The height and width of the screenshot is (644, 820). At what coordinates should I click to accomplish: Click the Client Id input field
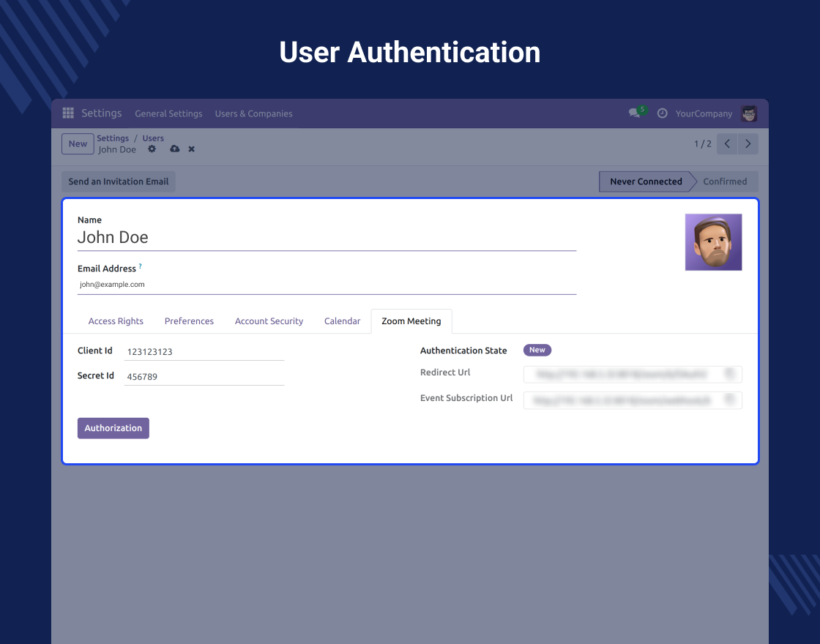click(204, 352)
